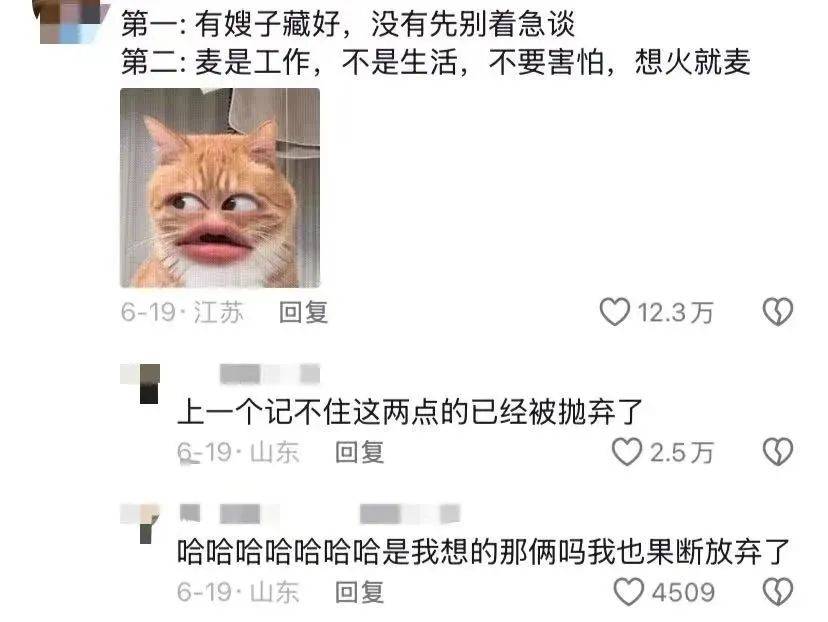The width and height of the screenshot is (828, 622).
Task: Select the comment text 第一: 有嫂子藏好
Action: point(230,24)
